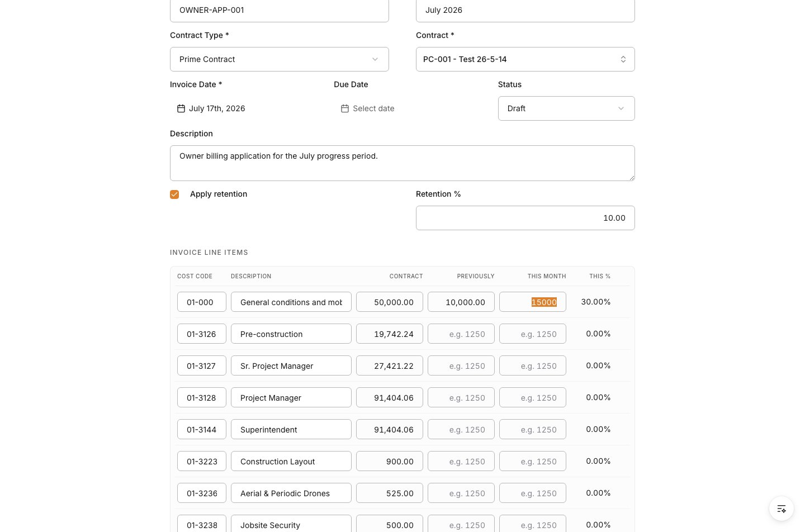Click the Previously field showing 10,000.00
This screenshot has height=532, width=805.
[x=461, y=302]
